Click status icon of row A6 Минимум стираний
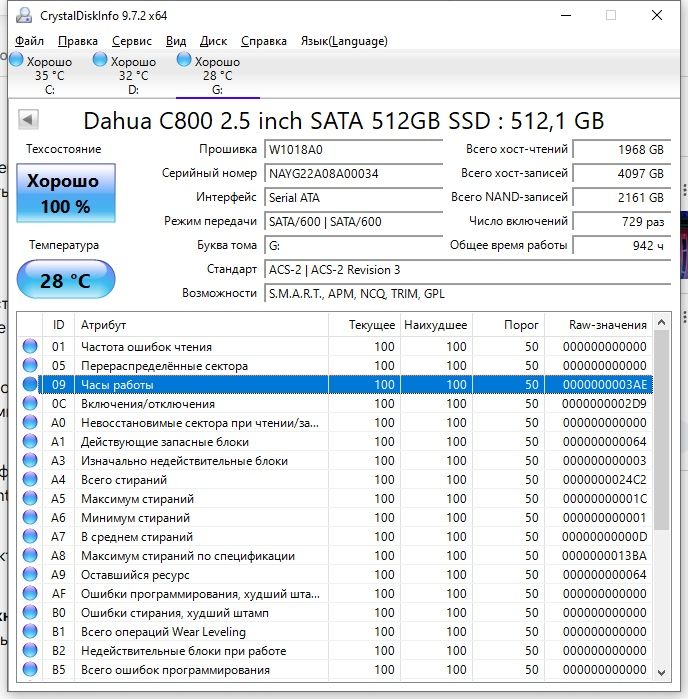The width and height of the screenshot is (688, 699). coord(30,517)
